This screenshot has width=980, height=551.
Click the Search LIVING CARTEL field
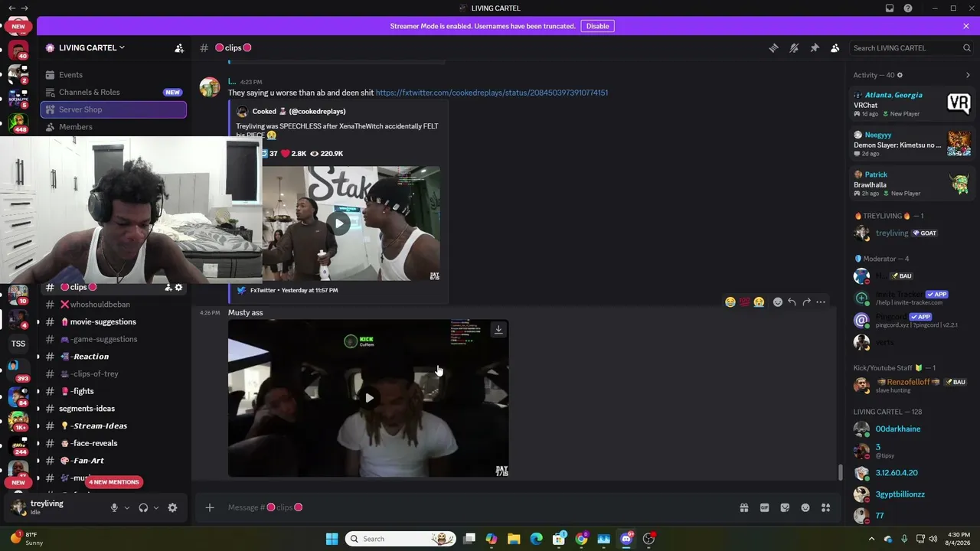click(x=912, y=47)
